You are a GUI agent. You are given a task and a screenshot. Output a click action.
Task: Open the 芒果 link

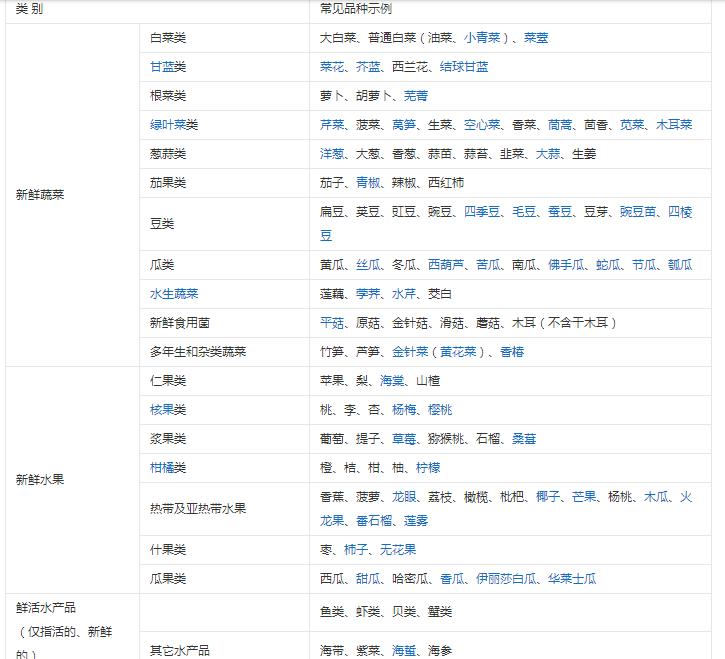pyautogui.click(x=584, y=497)
